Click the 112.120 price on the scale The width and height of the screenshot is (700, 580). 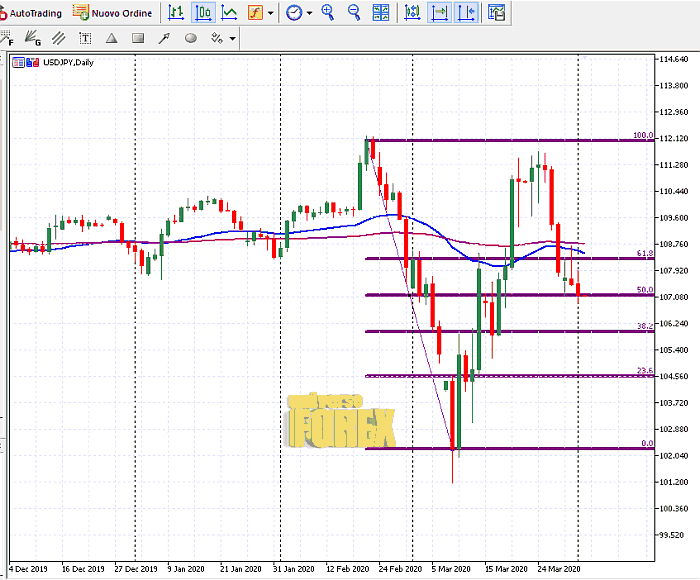[675, 139]
